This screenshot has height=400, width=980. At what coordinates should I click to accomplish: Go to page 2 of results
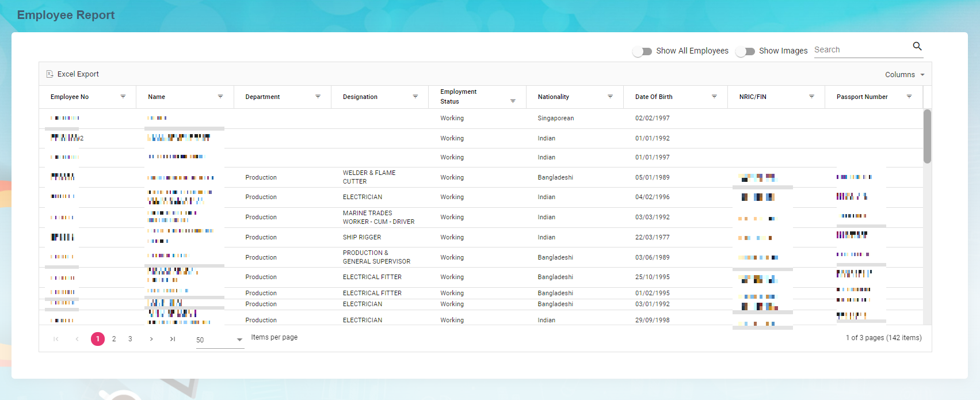(x=114, y=339)
